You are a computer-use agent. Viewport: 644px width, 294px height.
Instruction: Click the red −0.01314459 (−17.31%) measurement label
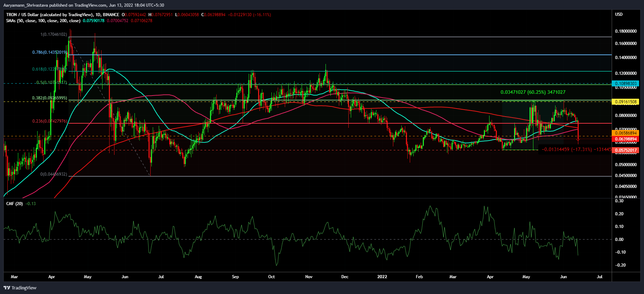click(577, 150)
